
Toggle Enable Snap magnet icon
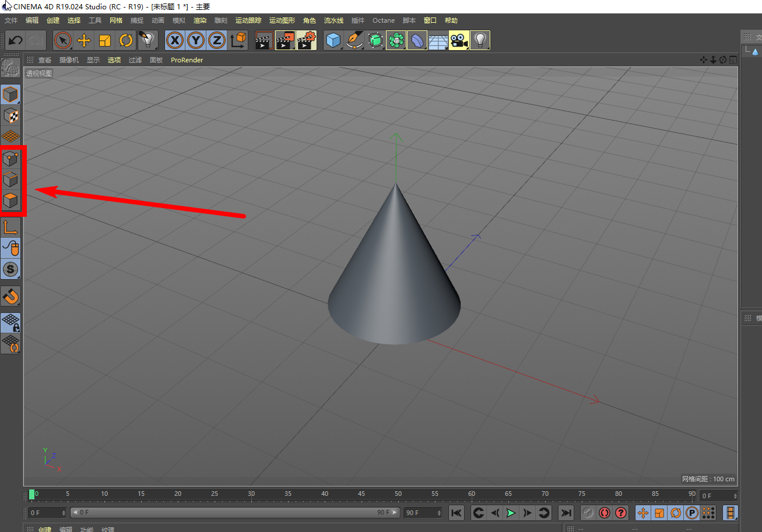(x=11, y=296)
